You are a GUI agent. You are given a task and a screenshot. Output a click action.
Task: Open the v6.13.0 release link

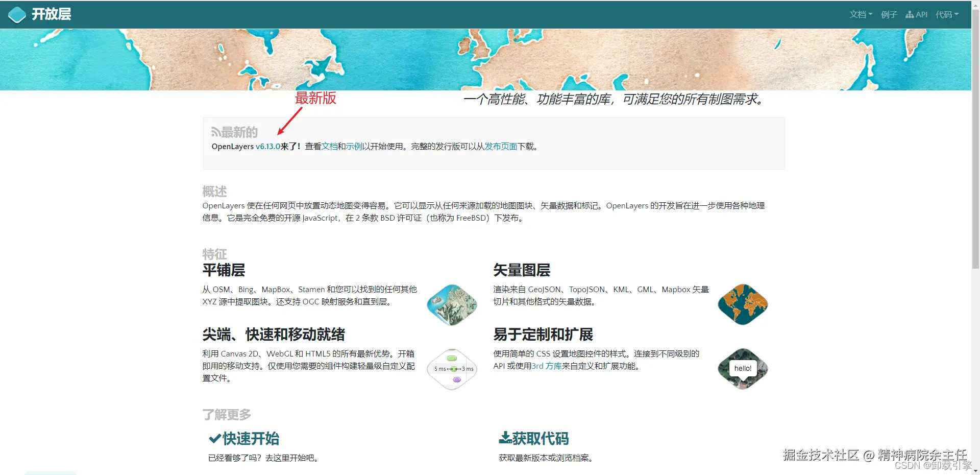point(267,147)
